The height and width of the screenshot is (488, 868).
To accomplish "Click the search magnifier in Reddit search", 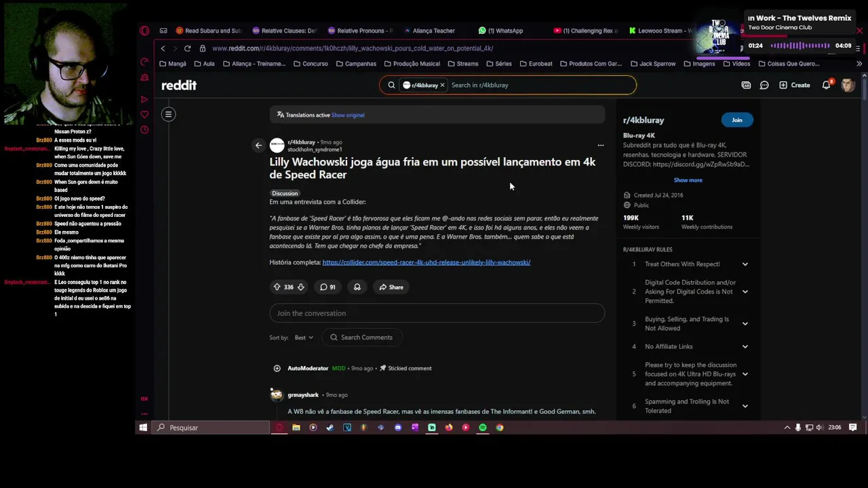I will pos(391,85).
